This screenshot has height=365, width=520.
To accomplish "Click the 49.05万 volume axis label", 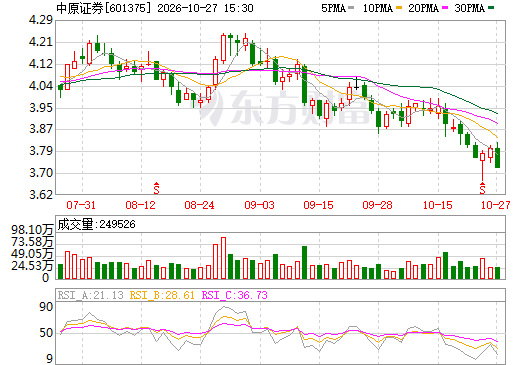I will (x=32, y=254).
